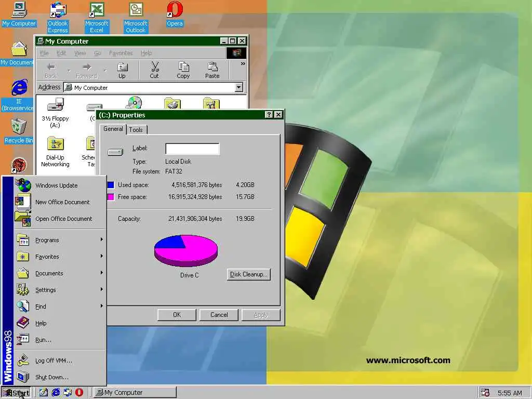Open the Outlook Express desktop shortcut
Image resolution: width=532 pixels, height=399 pixels.
click(x=58, y=17)
